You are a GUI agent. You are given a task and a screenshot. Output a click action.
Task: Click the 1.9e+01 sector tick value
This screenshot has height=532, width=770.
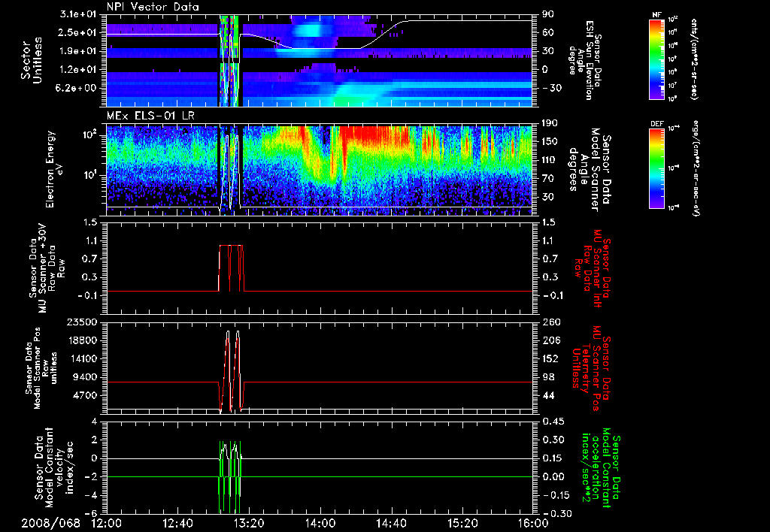coord(77,51)
